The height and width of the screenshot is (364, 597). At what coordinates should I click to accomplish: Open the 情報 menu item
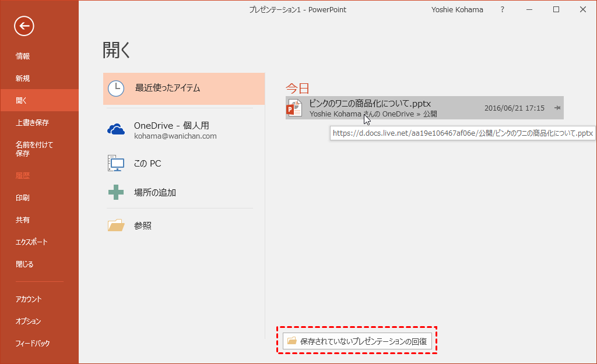23,56
